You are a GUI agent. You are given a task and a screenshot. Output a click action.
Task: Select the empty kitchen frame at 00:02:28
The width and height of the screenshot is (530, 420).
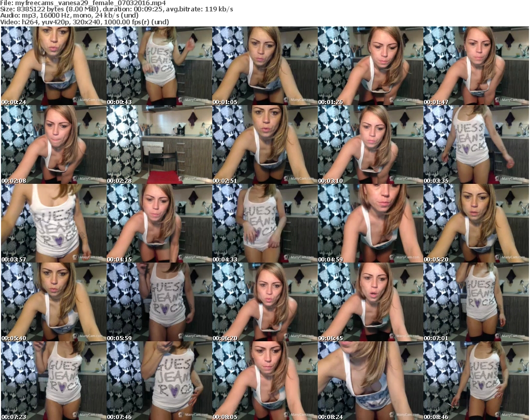point(159,144)
